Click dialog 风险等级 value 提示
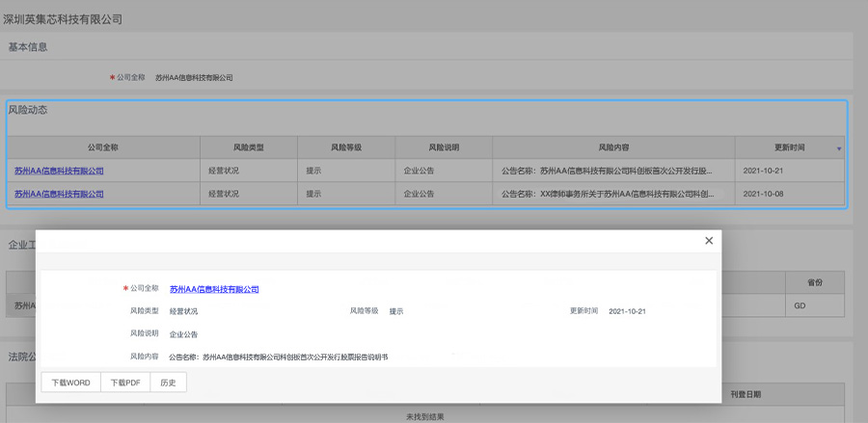Image resolution: width=868 pixels, height=423 pixels. pos(395,311)
